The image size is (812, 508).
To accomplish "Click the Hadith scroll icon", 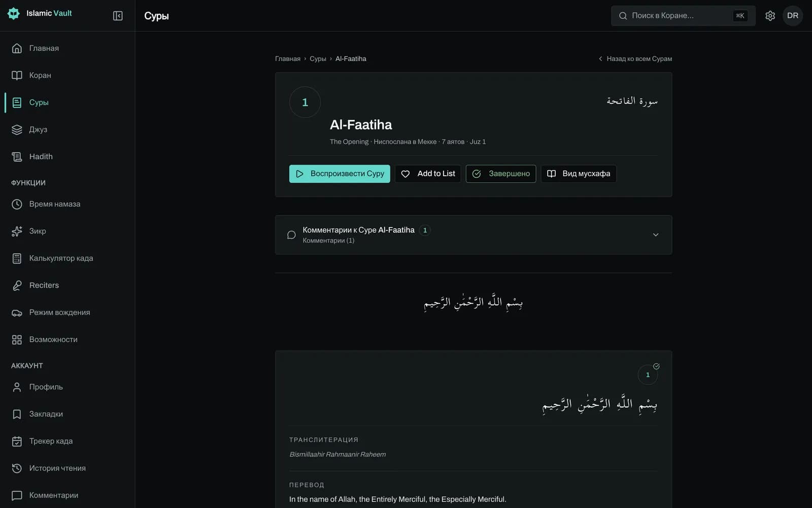I will (x=17, y=156).
